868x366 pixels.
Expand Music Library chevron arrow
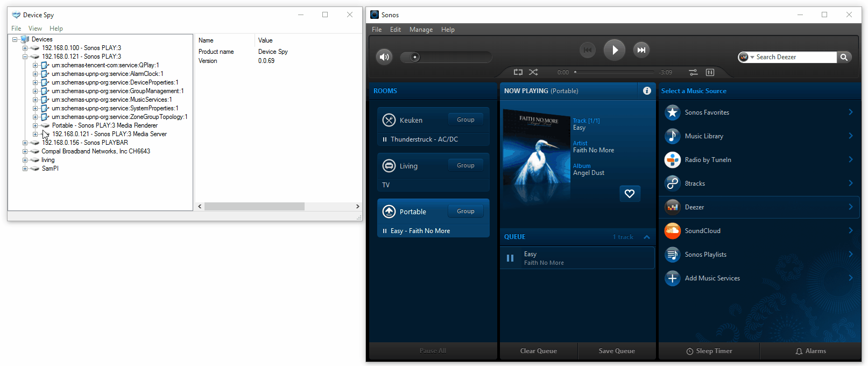coord(851,136)
